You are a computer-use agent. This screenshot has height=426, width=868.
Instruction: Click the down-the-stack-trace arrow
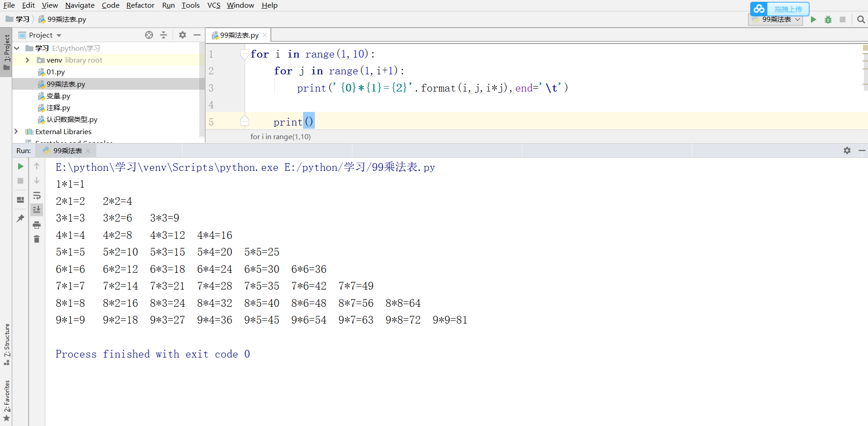[37, 181]
